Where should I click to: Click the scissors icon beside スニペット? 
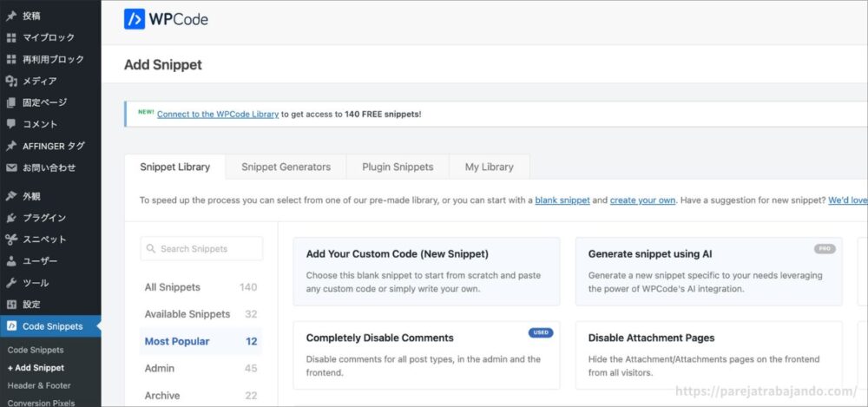pyautogui.click(x=11, y=240)
